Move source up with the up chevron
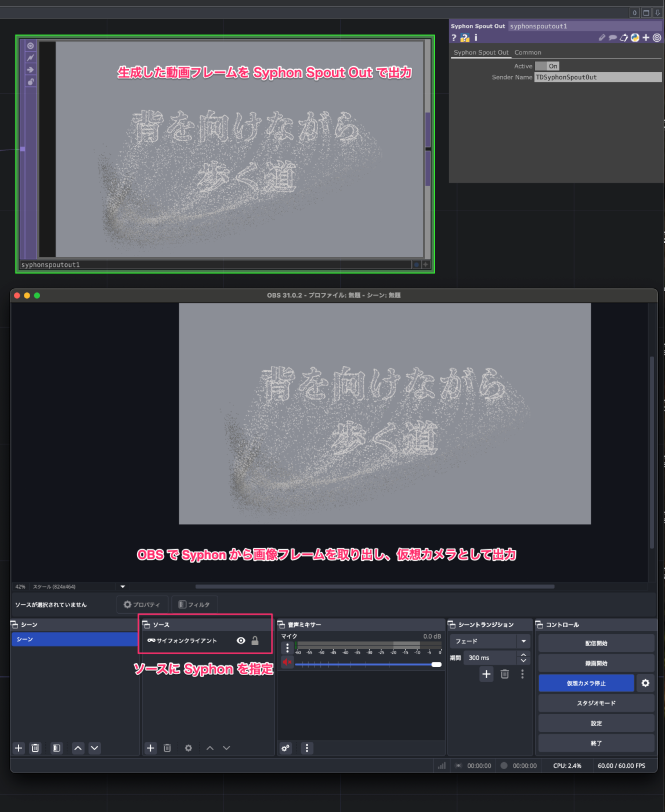Image resolution: width=665 pixels, height=812 pixels. tap(210, 748)
